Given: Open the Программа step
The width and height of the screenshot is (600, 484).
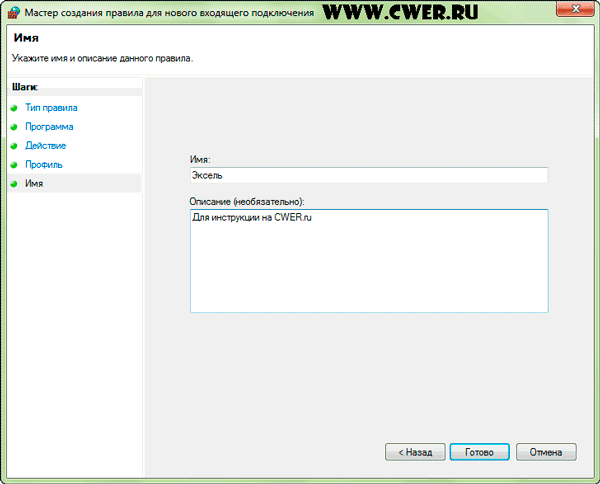Looking at the screenshot, I should click(x=49, y=127).
